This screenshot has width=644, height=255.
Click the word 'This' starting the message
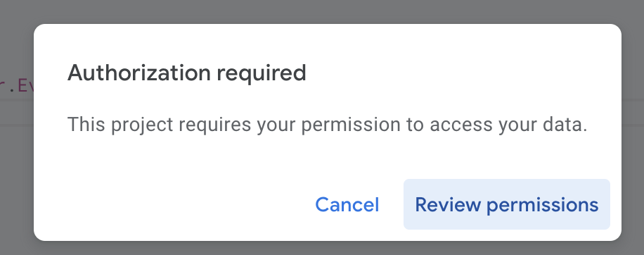pos(86,125)
